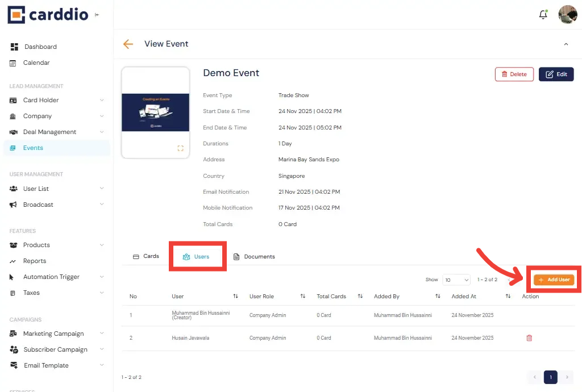Collapse sidebar using icon beside carddio logo
Image resolution: width=582 pixels, height=392 pixels.
pos(97,15)
